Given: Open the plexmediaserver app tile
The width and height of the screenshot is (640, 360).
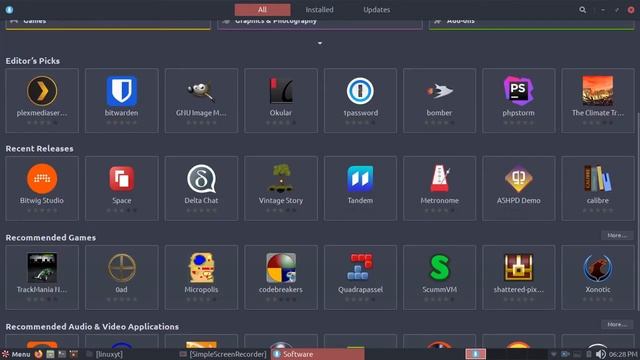Looking at the screenshot, I should coord(42,100).
